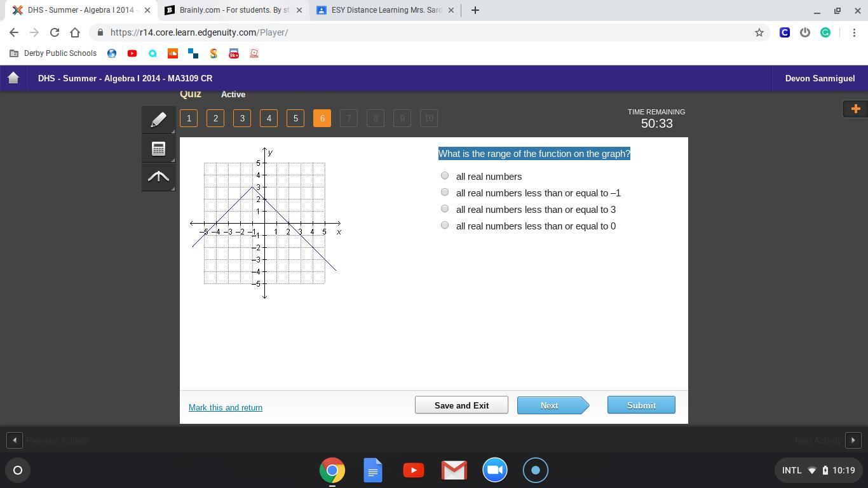Launch Gmail from the shelf

click(x=454, y=470)
